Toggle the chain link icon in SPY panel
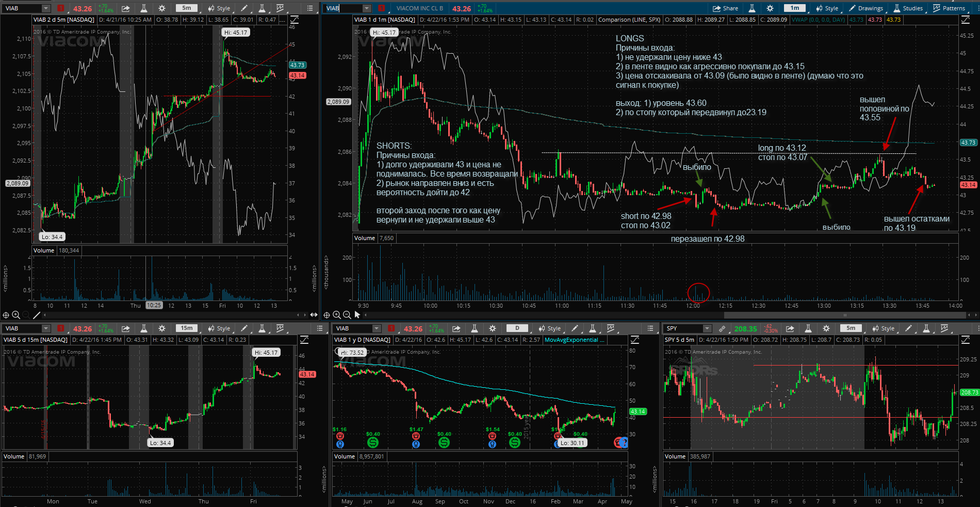Image resolution: width=980 pixels, height=507 pixels. point(722,328)
